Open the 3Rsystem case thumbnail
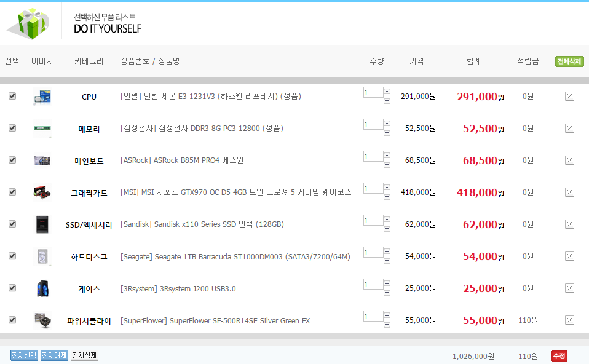 point(42,288)
